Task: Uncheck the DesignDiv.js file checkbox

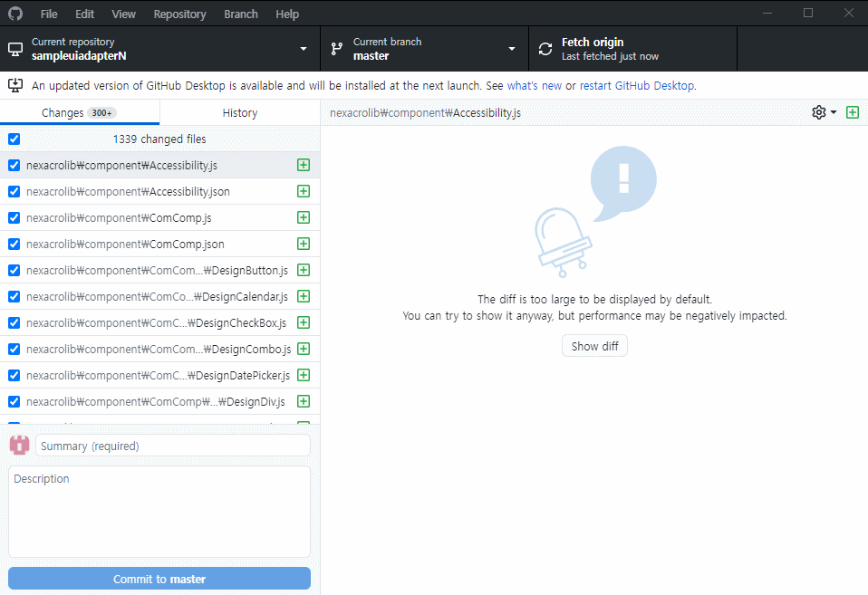Action: [x=14, y=402]
